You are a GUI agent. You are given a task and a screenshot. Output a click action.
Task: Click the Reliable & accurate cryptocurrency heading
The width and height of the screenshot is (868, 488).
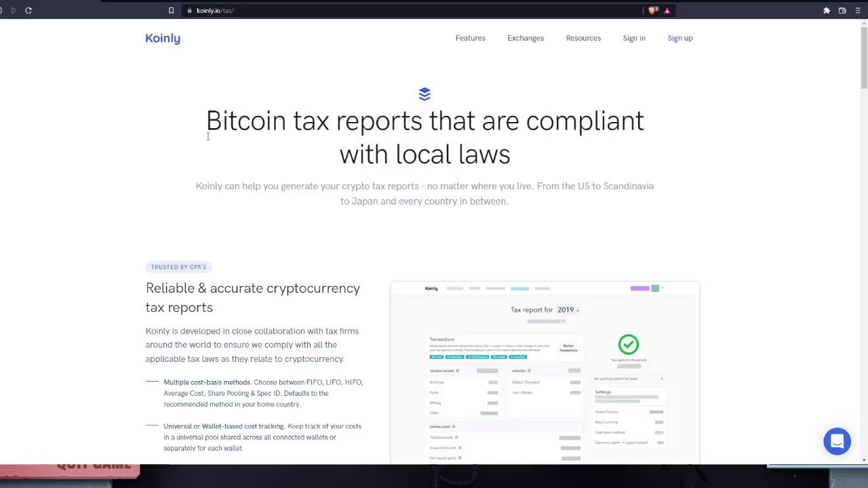(x=253, y=298)
